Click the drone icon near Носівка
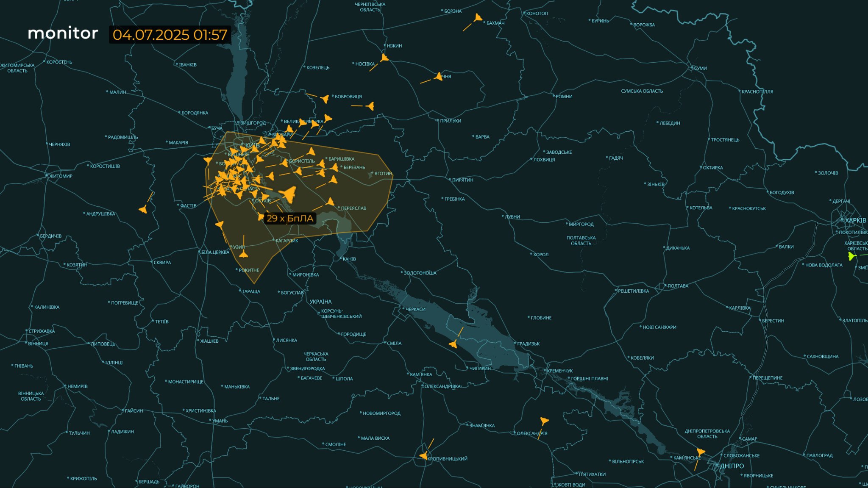The image size is (868, 488). [384, 58]
